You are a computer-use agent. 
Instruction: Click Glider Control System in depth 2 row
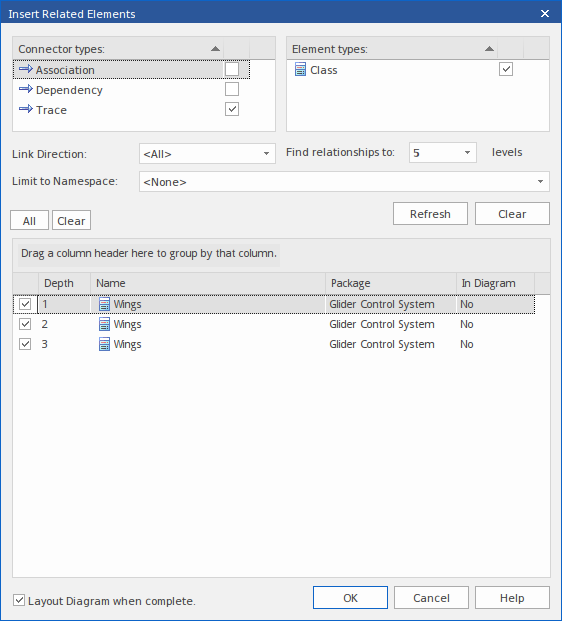(382, 324)
